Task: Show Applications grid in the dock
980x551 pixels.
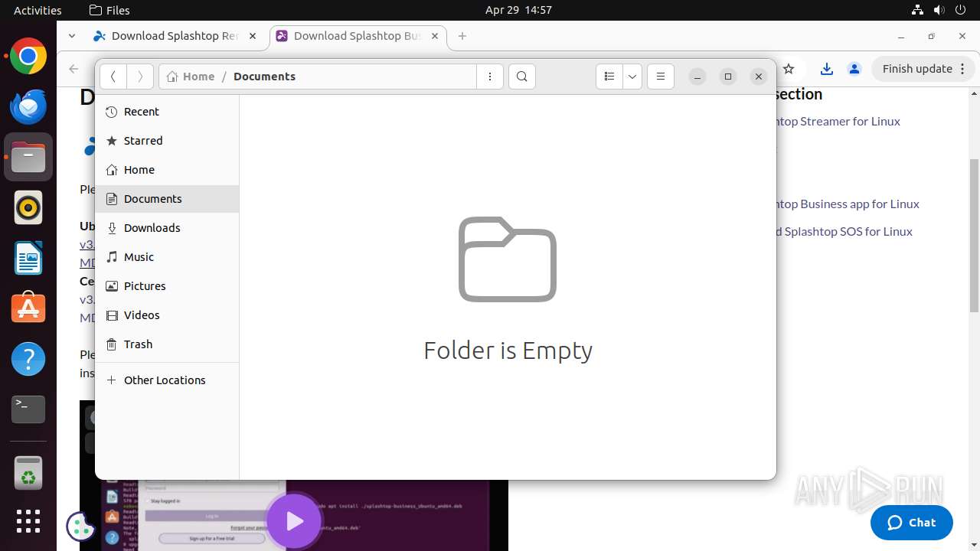Action: (x=28, y=521)
